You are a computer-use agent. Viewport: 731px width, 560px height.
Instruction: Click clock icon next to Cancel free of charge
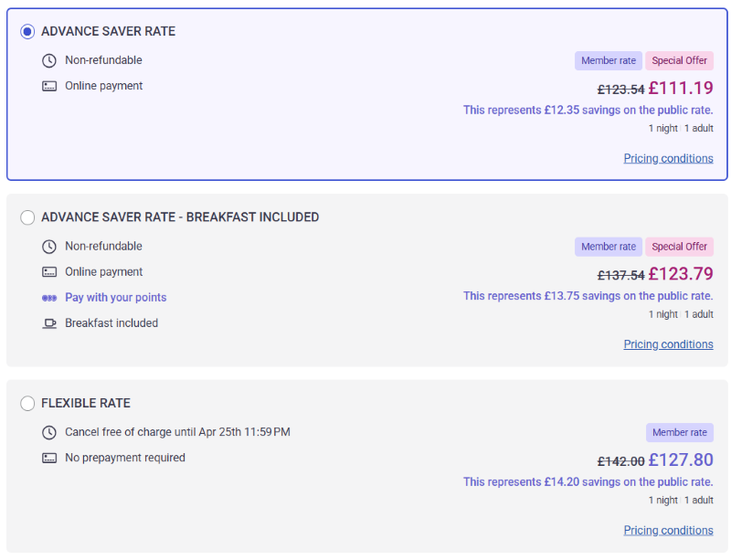click(x=49, y=432)
